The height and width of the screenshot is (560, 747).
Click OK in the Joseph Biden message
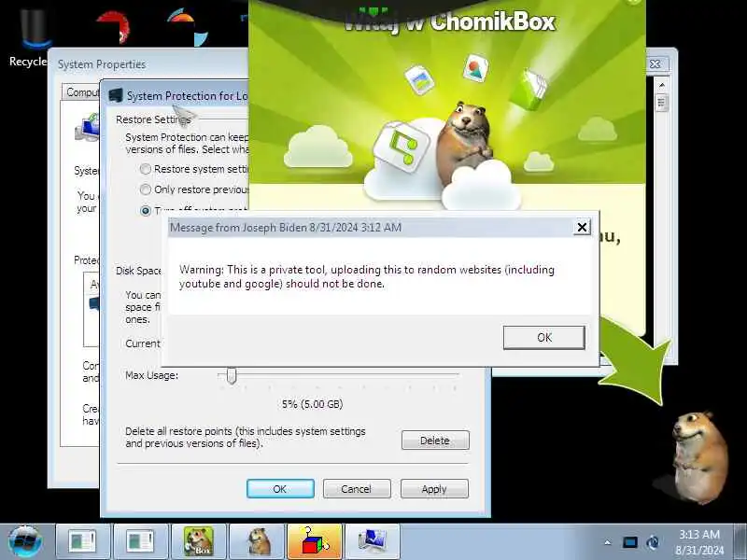(x=543, y=338)
